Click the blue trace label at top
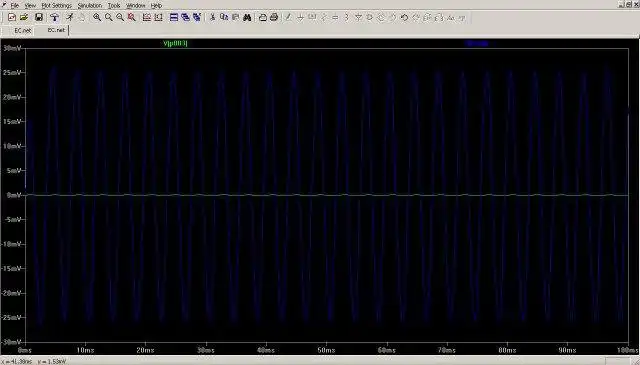 point(476,43)
